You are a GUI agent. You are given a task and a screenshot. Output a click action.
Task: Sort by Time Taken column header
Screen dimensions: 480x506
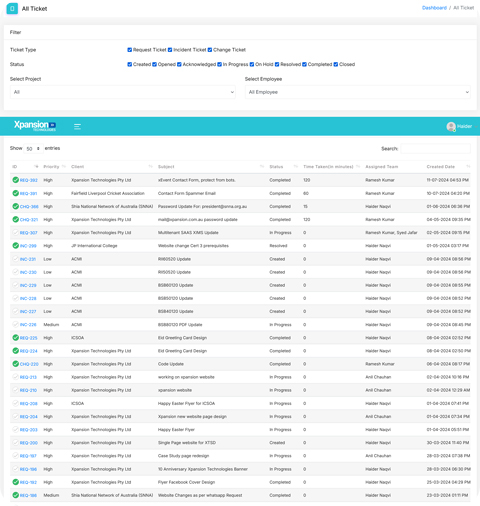point(328,167)
